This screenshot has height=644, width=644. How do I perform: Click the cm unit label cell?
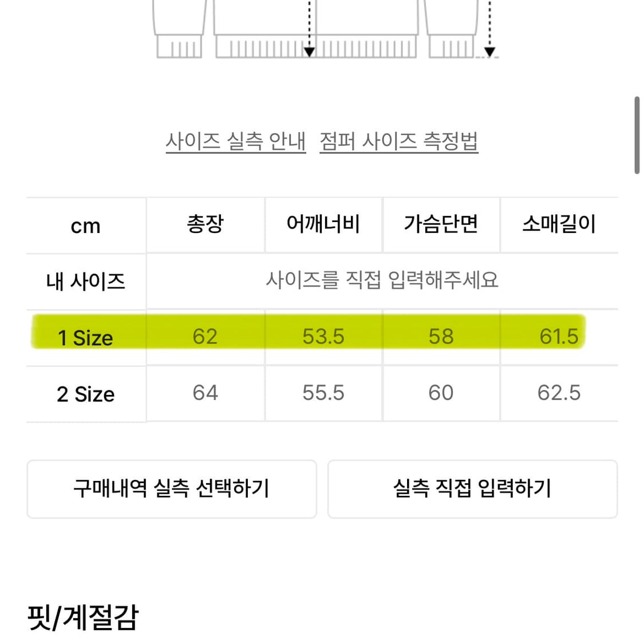(x=86, y=225)
